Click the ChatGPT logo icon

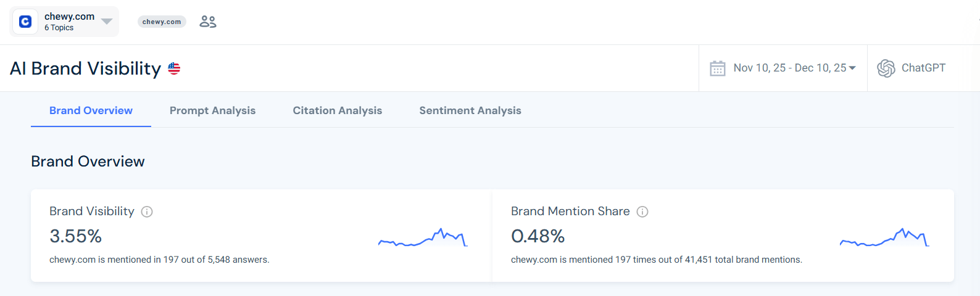click(886, 68)
